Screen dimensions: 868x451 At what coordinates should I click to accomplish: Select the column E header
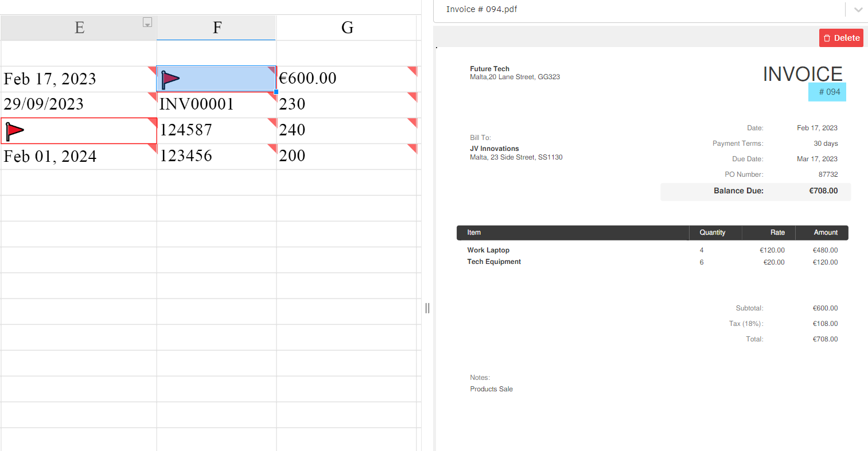pos(79,28)
